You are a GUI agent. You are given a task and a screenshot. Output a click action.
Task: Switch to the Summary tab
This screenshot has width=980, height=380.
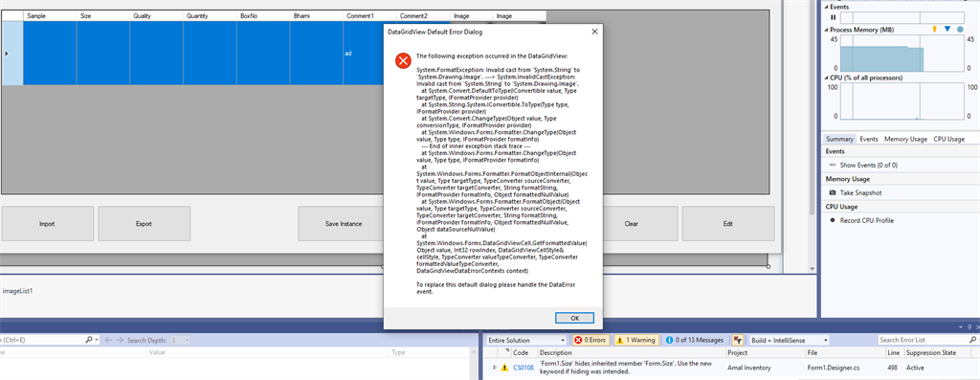(x=839, y=139)
